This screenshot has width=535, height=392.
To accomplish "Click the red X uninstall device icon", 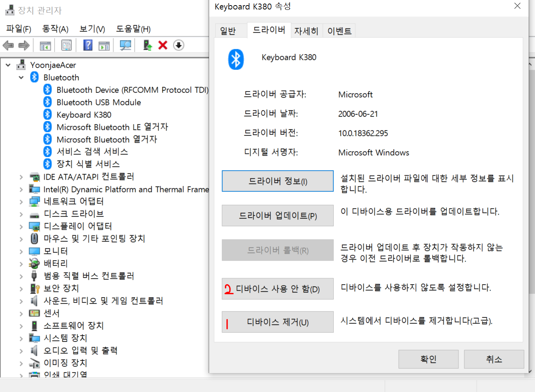I will pos(163,45).
